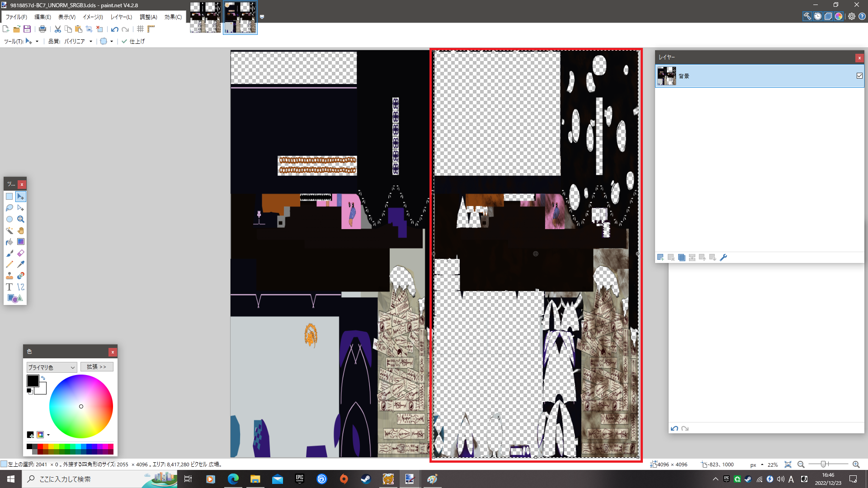Expand the image list arrow

click(x=262, y=17)
